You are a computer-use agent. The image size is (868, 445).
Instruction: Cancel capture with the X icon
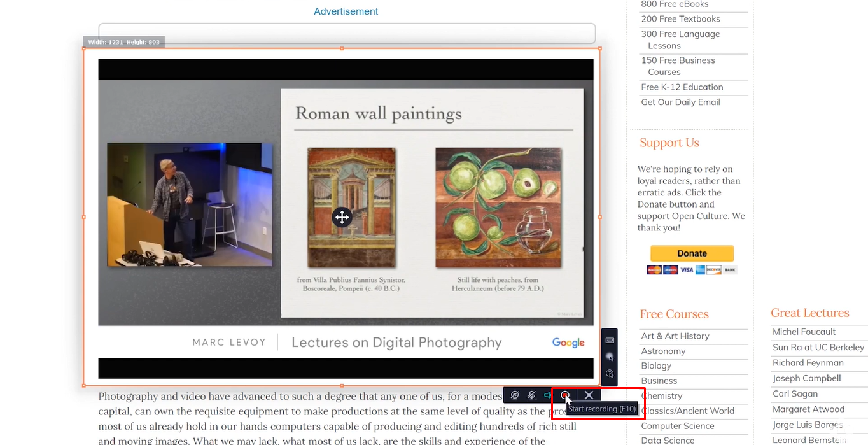(x=589, y=395)
